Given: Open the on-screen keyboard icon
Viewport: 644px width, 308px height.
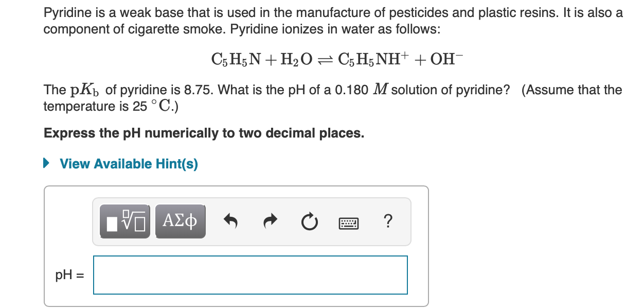Looking at the screenshot, I should (x=349, y=221).
